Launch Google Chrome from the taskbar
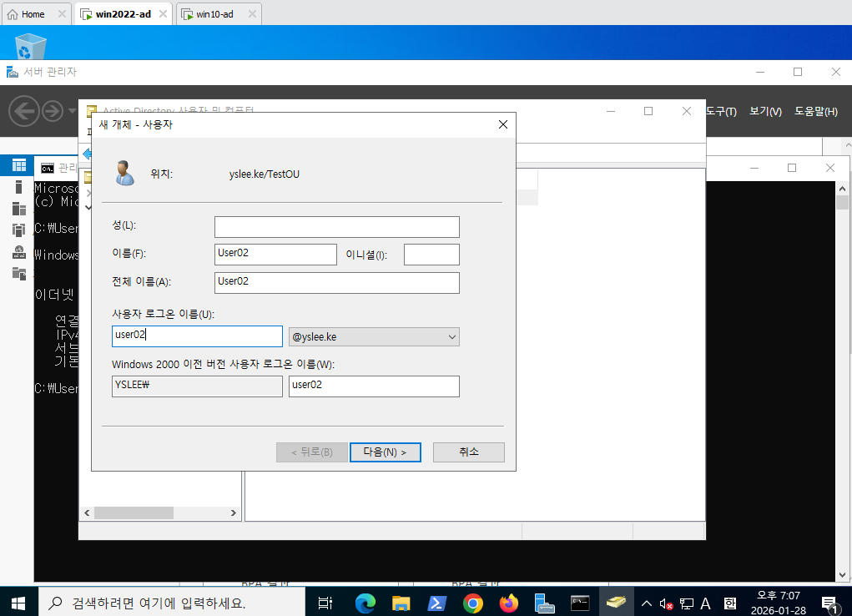 click(472, 603)
